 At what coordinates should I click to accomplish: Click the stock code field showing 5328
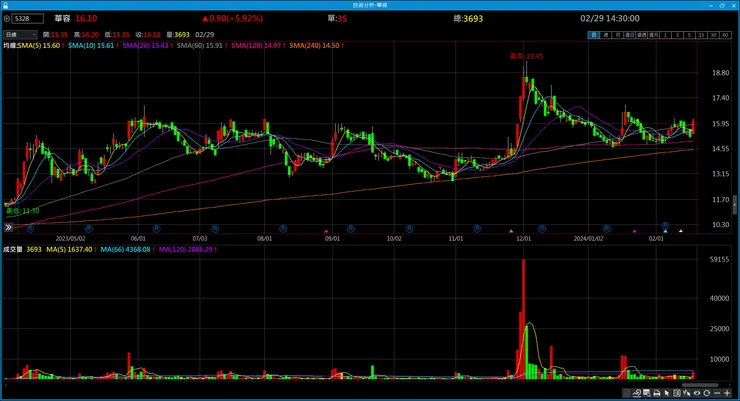(28, 19)
